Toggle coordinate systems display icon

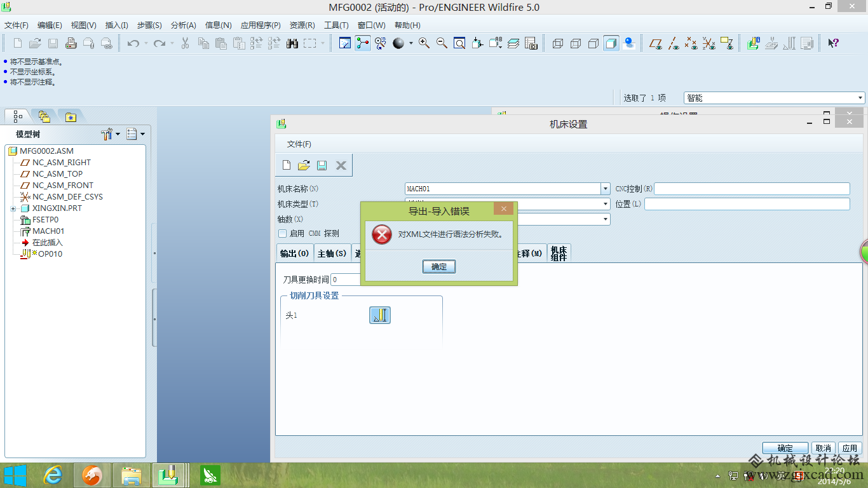click(x=709, y=43)
